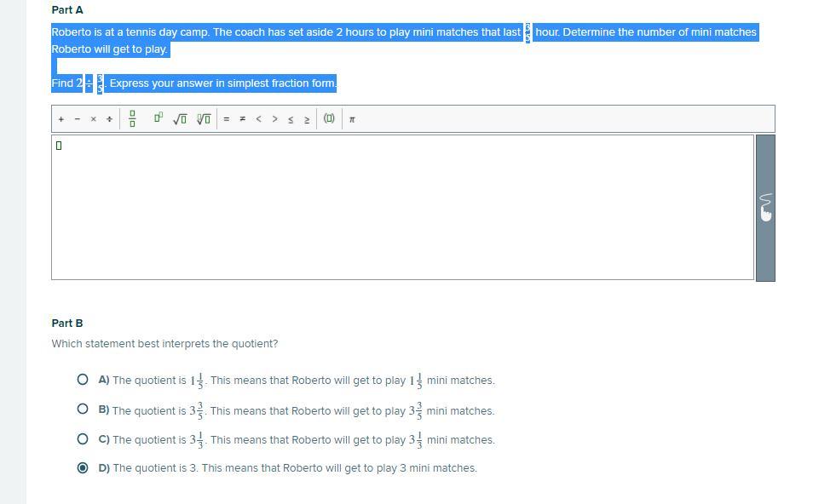
Task: Insert the greater-than-or-equal symbol
Action: coord(307,119)
